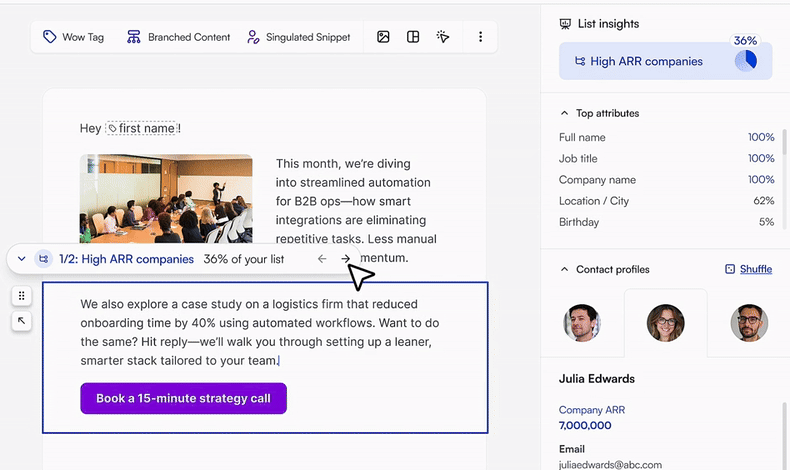Image resolution: width=790 pixels, height=470 pixels.
Task: Select the third contact avatar with glasses
Action: tap(749, 323)
